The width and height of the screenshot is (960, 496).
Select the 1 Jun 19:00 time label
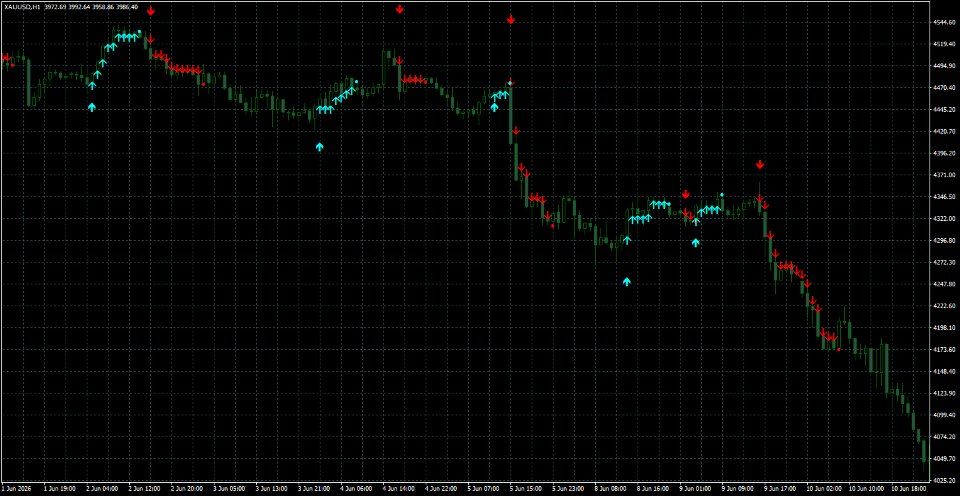click(59, 489)
